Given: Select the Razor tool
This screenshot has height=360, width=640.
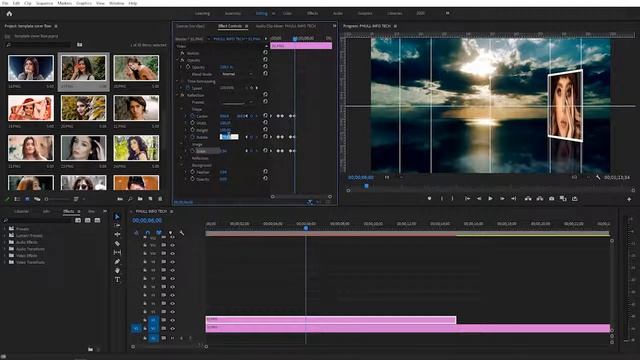Looking at the screenshot, I should tap(117, 243).
